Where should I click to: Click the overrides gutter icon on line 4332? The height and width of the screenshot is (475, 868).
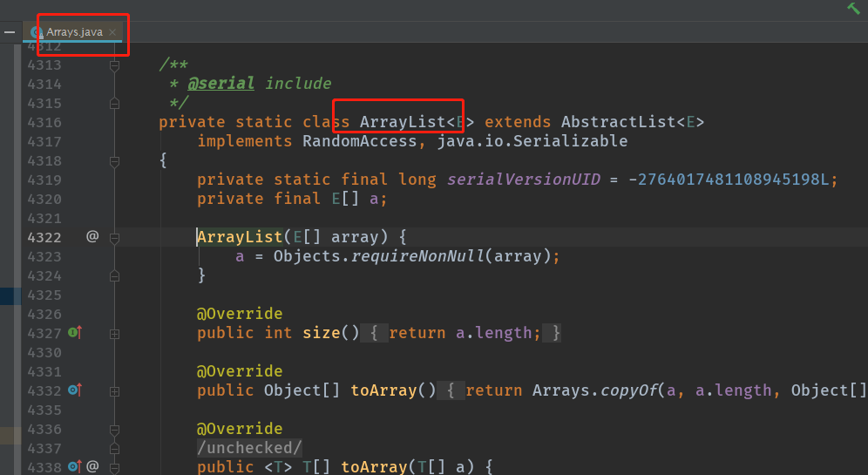(75, 390)
